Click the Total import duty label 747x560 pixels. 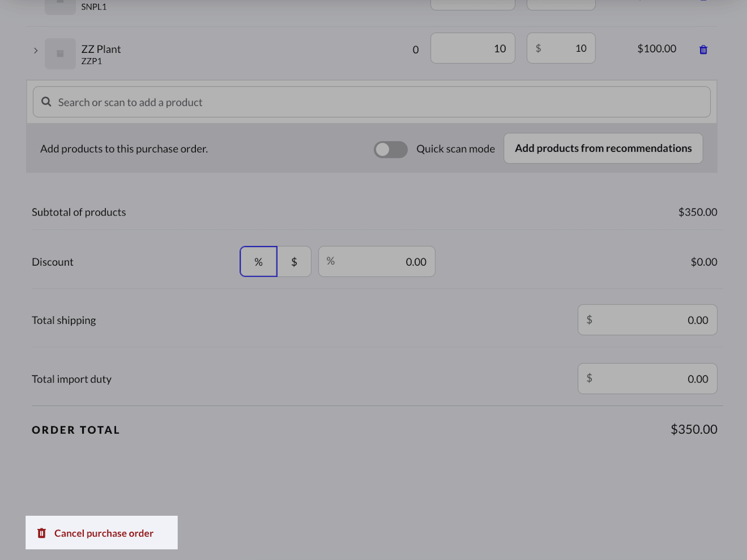click(x=71, y=379)
